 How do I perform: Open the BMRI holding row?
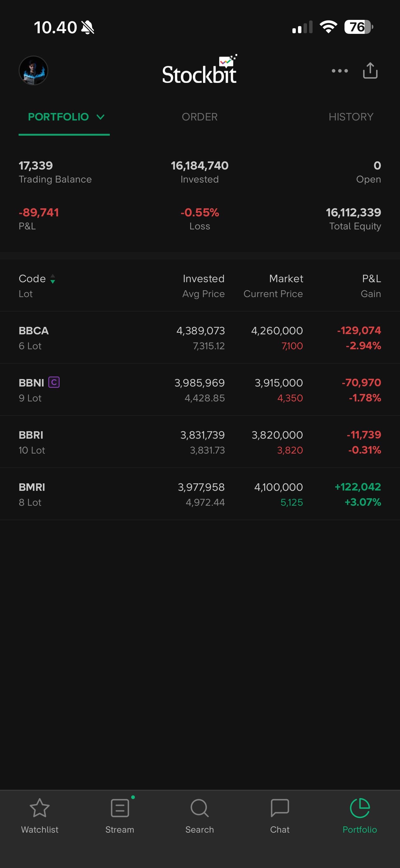[200, 494]
